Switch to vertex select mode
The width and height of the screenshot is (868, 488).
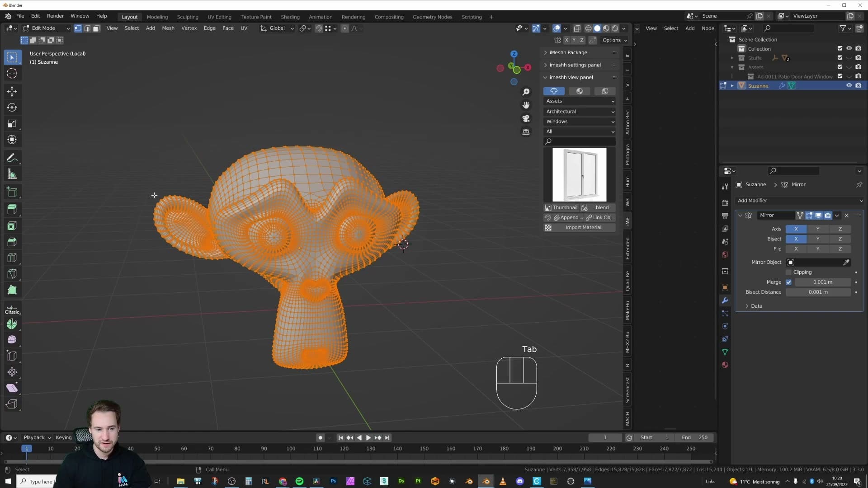click(x=78, y=28)
